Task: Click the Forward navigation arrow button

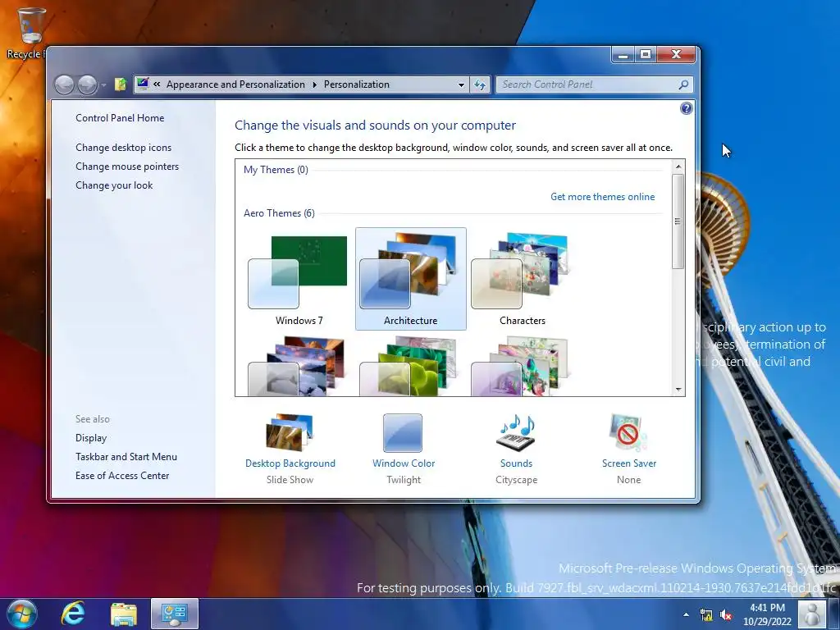Action: [87, 84]
